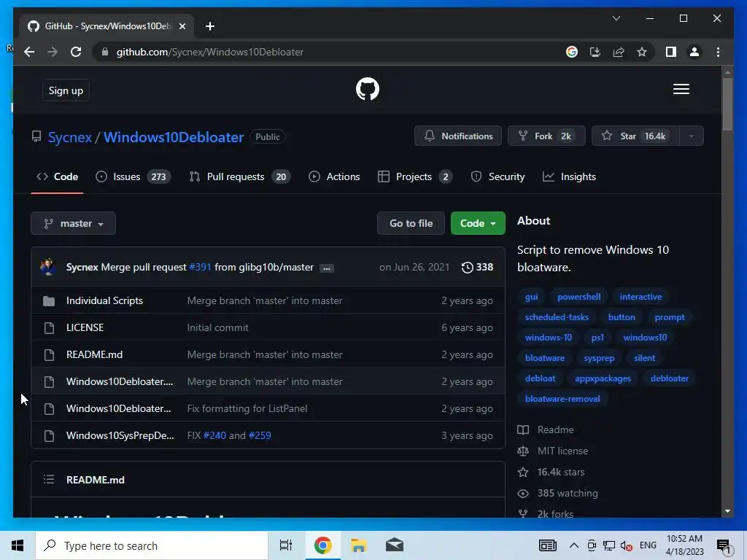747x560 pixels.
Task: Go back using the browser back arrow
Action: (x=29, y=52)
